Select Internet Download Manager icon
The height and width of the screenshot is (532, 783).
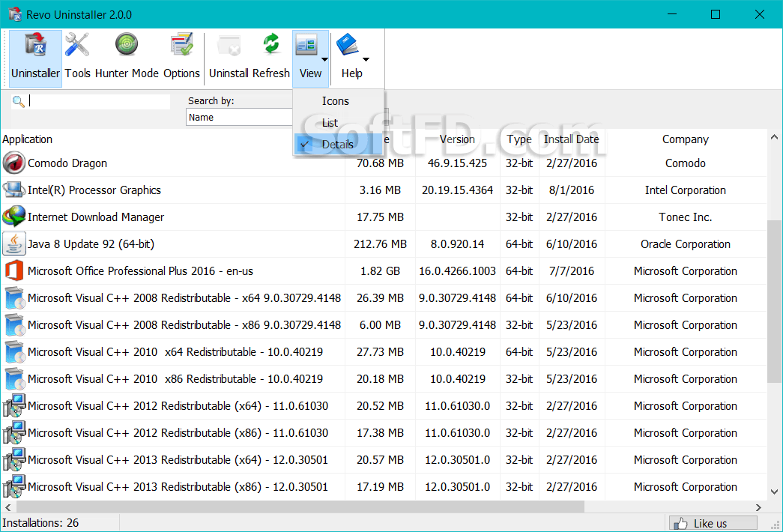coord(14,217)
